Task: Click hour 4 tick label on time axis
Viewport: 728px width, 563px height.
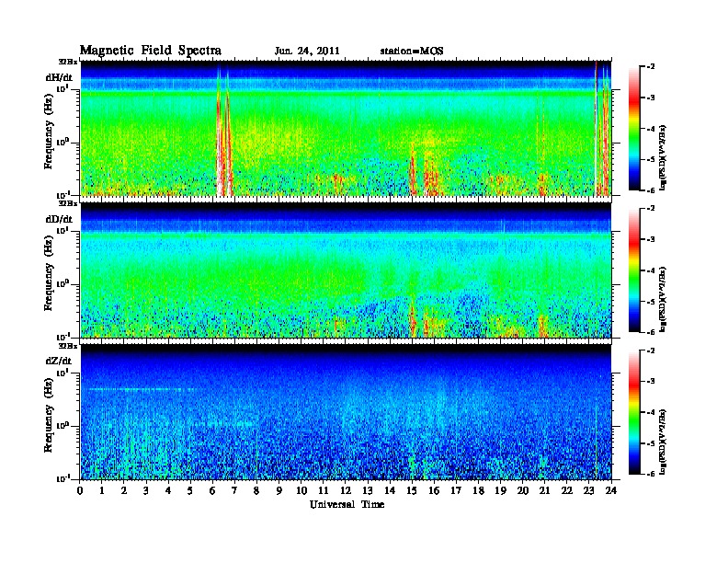Action: tap(168, 490)
